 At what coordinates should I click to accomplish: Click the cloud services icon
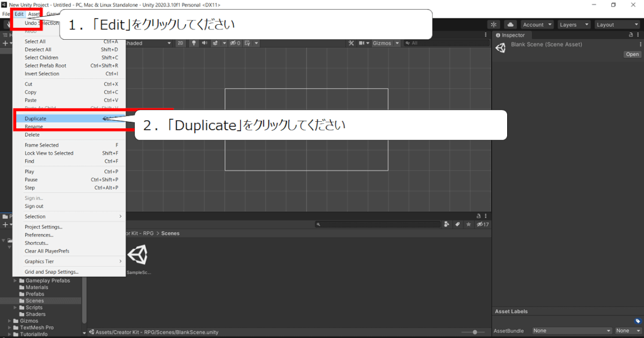coord(510,25)
